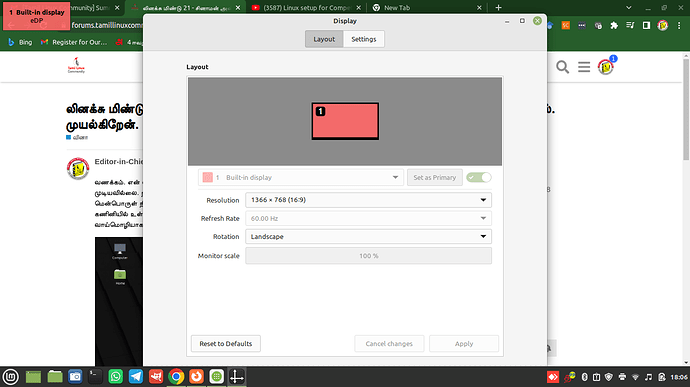This screenshot has height=387, width=690.
Task: Open the Terminal from taskbar
Action: pos(95,376)
